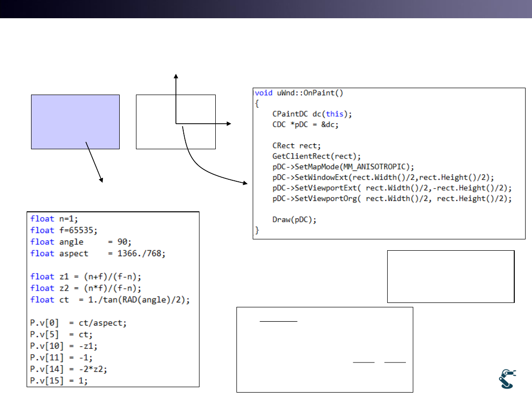Click the robot arm logo icon

click(507, 378)
